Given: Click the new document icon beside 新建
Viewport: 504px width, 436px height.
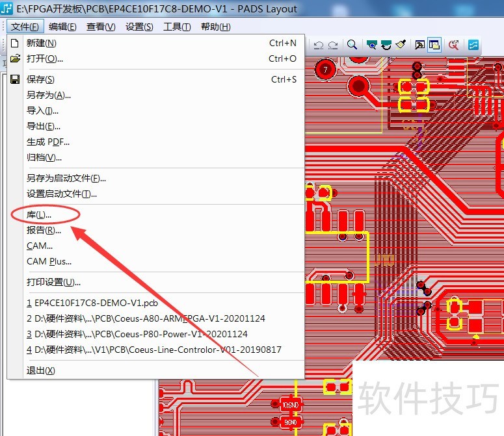Looking at the screenshot, I should click(x=15, y=43).
